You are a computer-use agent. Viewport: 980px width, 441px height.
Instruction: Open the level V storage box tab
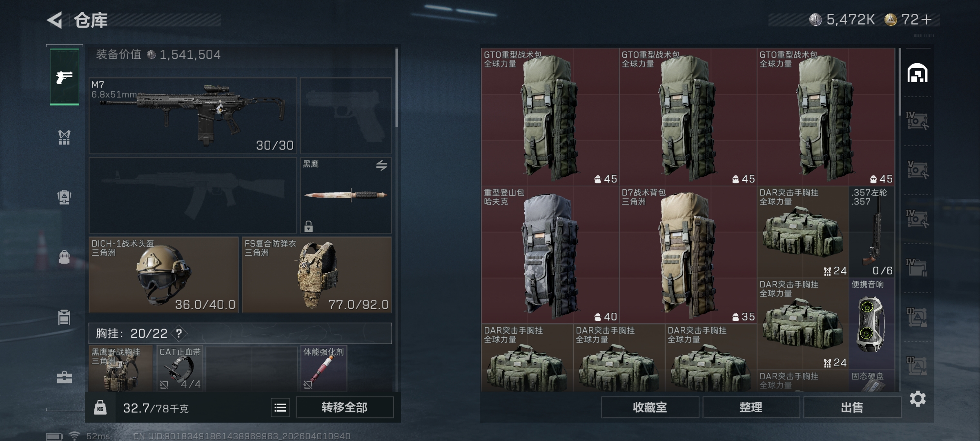coord(917,170)
